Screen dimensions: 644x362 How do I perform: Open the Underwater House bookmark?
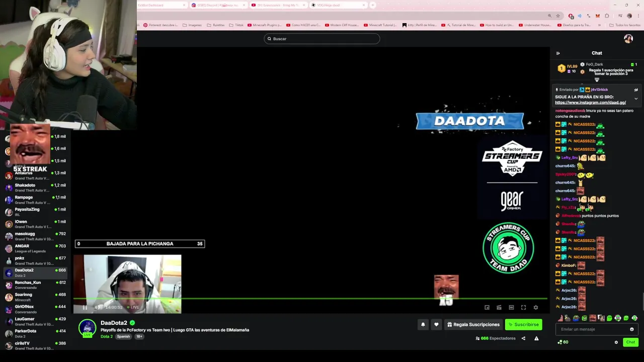(x=535, y=25)
